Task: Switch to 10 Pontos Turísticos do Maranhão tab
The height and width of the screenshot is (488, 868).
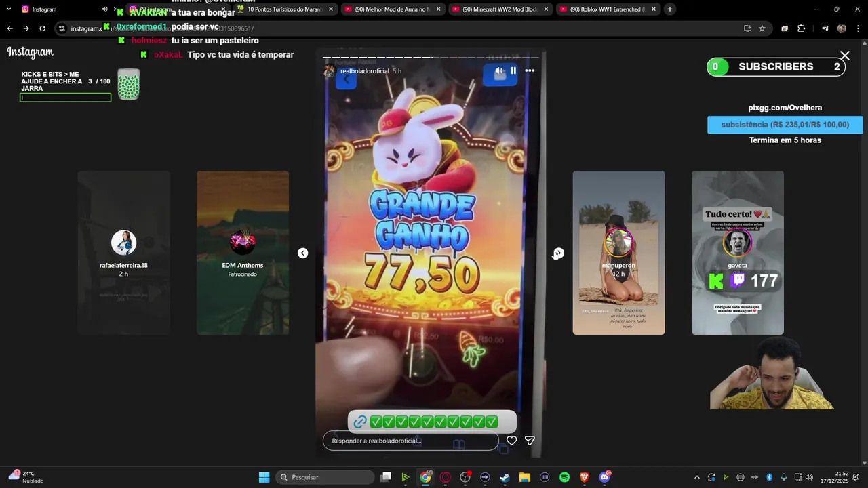Action: pos(285,9)
